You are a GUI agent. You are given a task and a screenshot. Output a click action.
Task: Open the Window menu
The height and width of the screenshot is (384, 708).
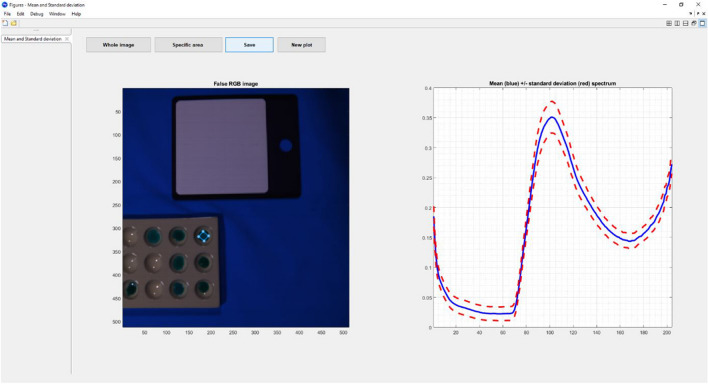tap(57, 14)
